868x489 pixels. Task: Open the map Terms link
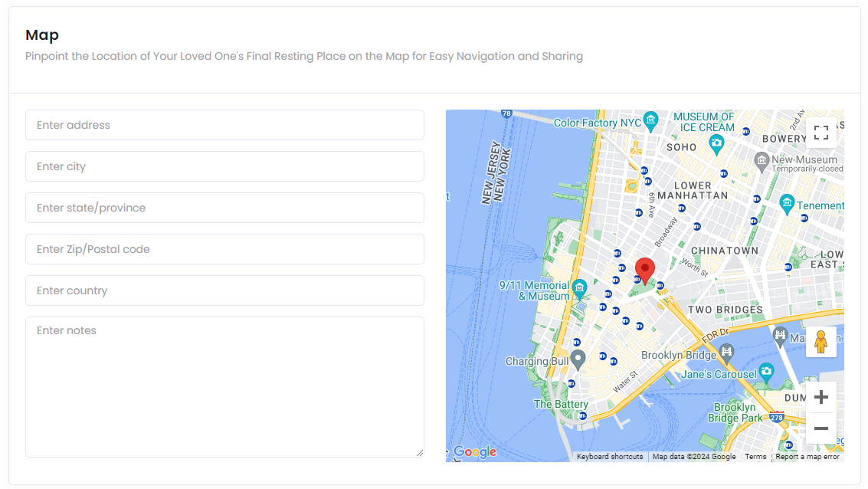point(755,457)
